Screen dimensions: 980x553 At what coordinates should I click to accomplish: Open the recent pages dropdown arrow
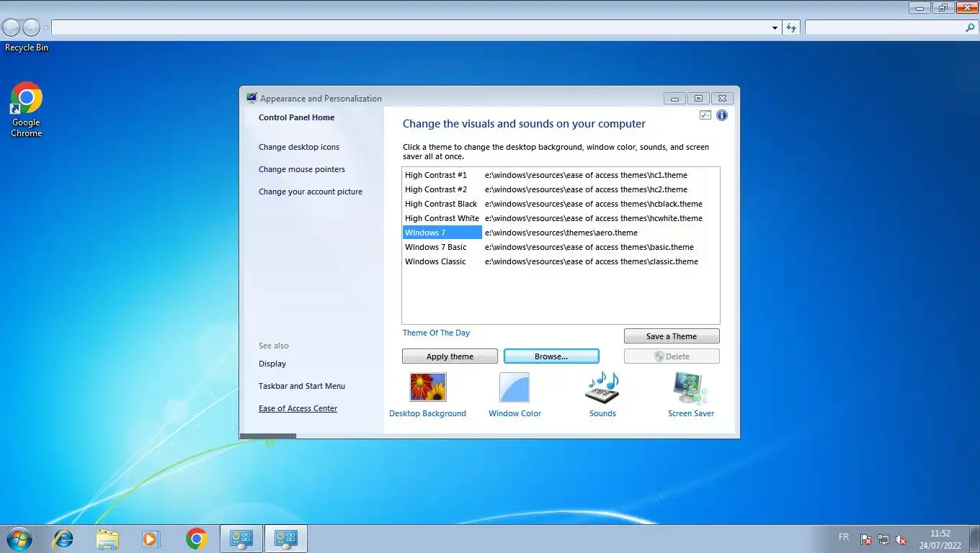click(46, 28)
